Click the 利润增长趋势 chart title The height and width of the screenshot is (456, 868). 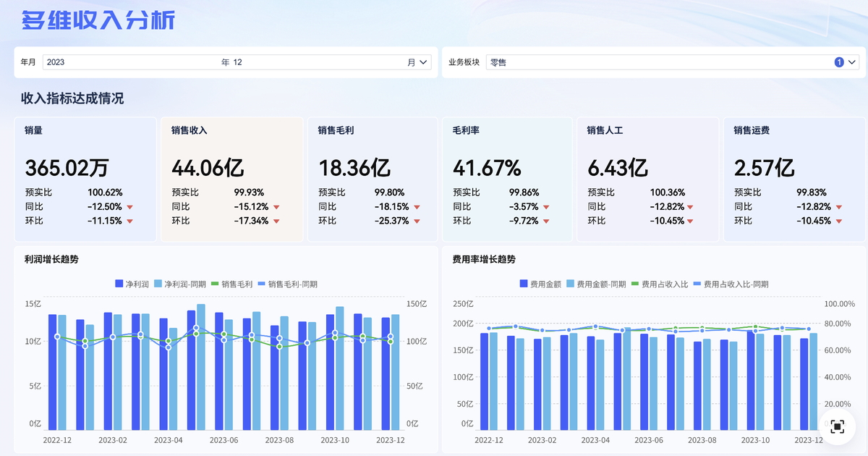tap(51, 259)
